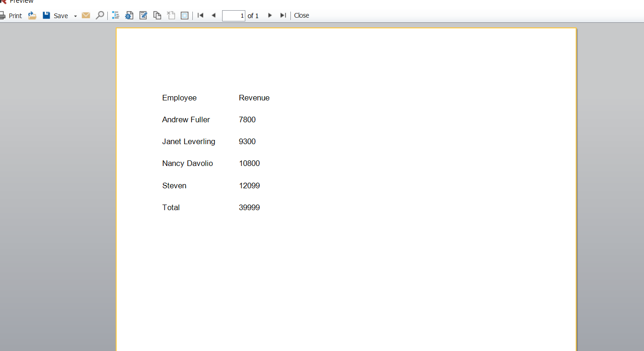Go to the next page

269,15
